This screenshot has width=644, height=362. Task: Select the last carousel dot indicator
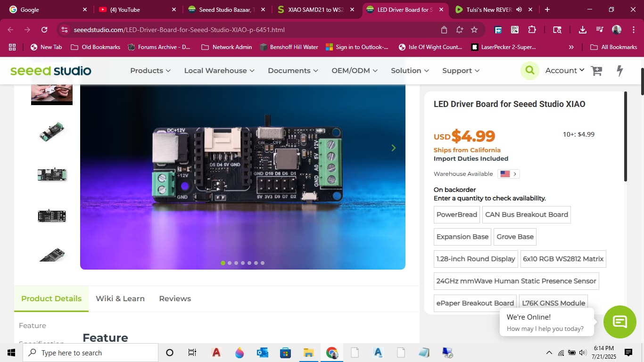pos(263,263)
